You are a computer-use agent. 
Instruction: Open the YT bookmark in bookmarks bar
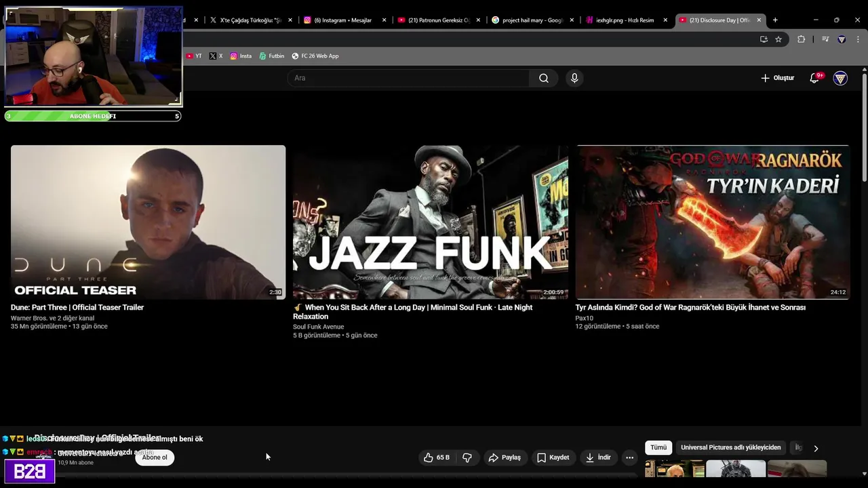coord(194,56)
